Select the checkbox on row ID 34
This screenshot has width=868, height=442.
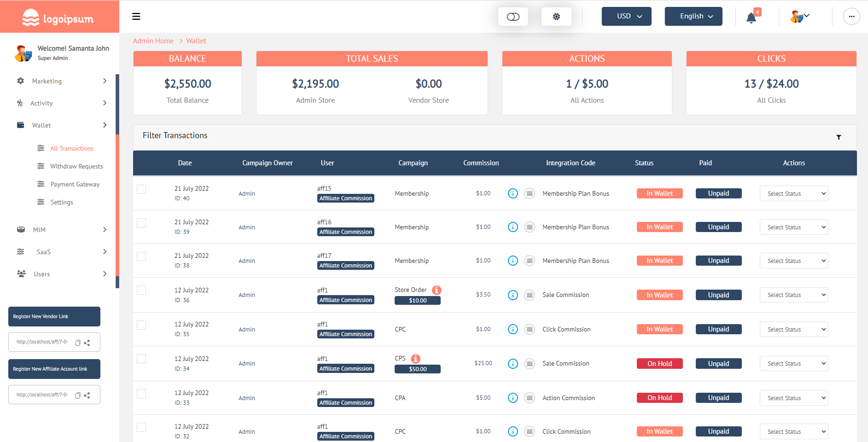click(x=141, y=359)
